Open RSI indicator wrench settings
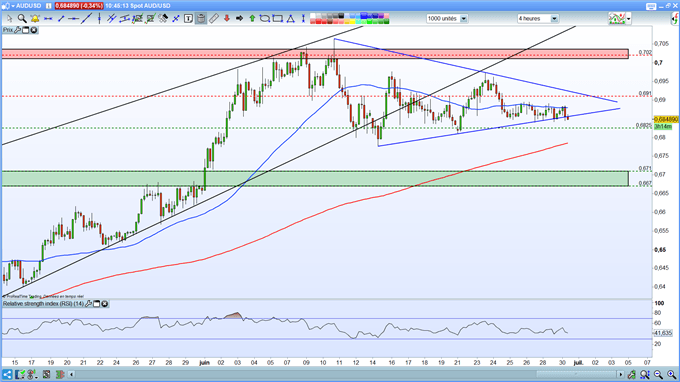The height and width of the screenshot is (382, 680). coord(88,304)
